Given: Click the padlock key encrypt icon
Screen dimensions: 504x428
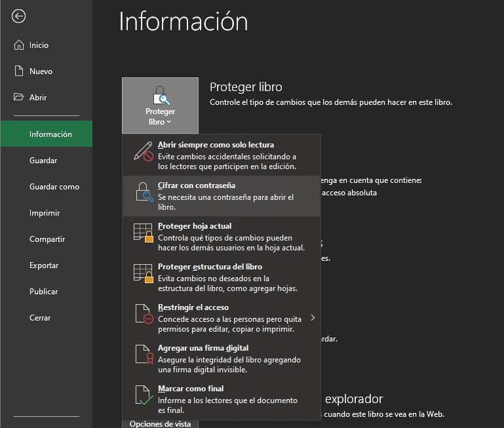Looking at the screenshot, I should pos(143,191).
